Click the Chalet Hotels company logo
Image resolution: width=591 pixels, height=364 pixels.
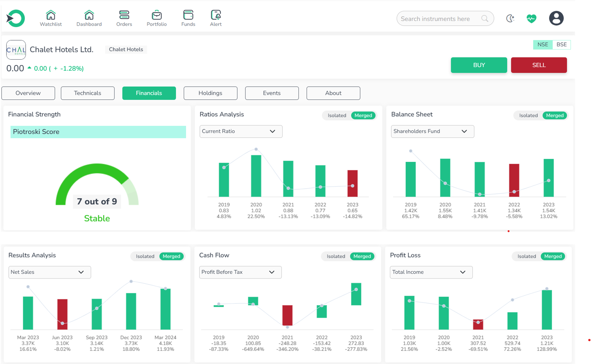tap(16, 50)
